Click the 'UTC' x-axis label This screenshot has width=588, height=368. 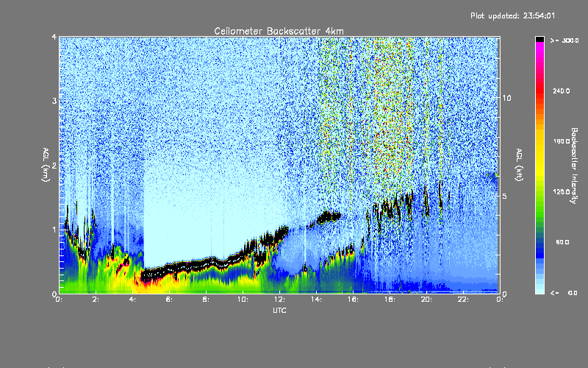[279, 310]
